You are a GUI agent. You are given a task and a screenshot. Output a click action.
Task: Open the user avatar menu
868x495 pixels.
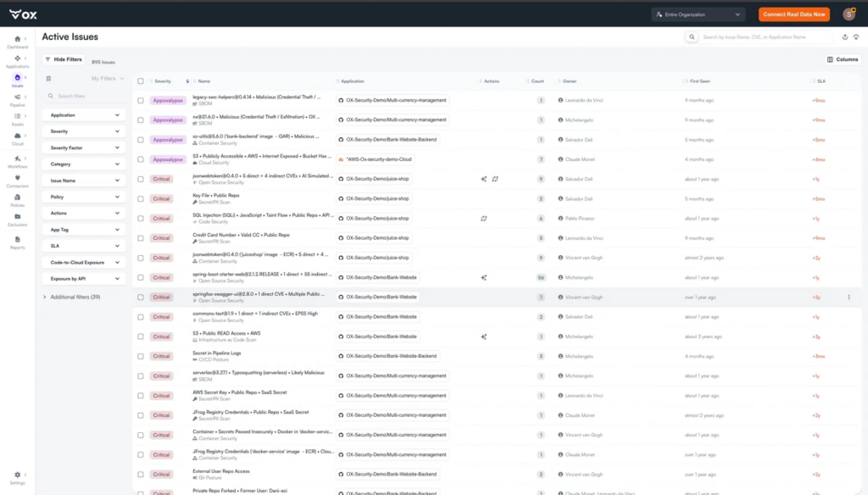coord(849,14)
